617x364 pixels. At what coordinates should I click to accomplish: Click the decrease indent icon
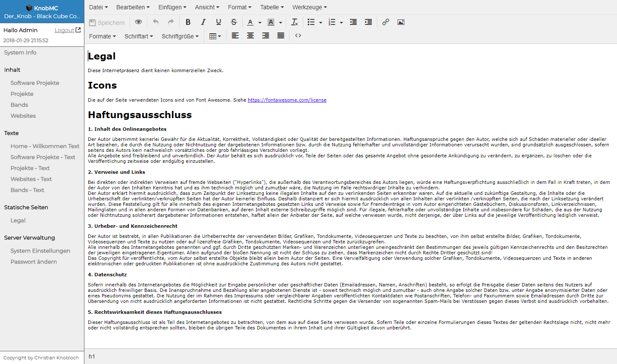coord(353,22)
